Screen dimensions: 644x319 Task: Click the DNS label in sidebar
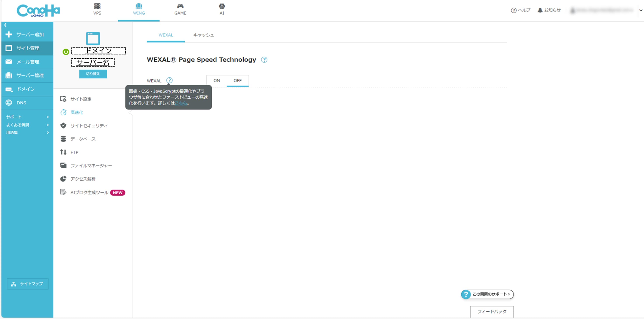21,103
